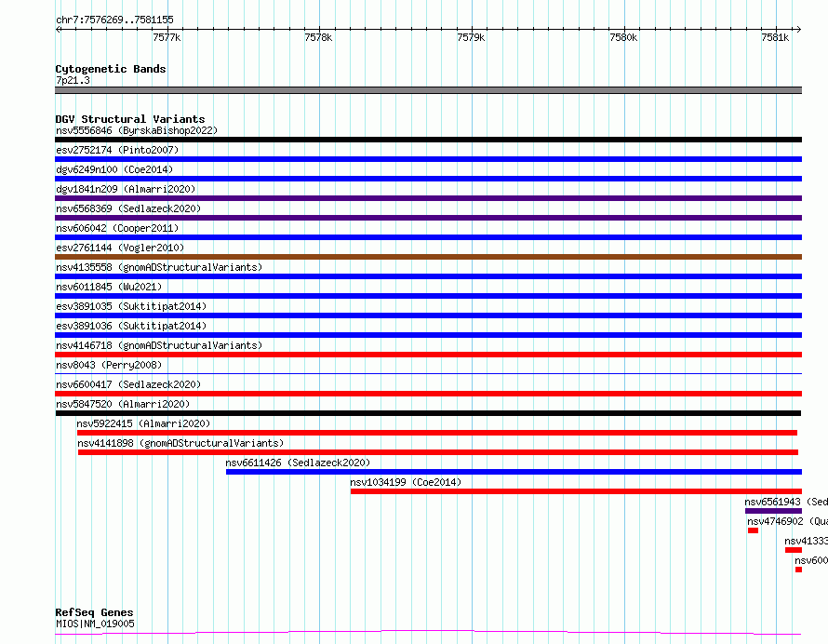The height and width of the screenshot is (644, 828).
Task: Click the 7577k ruler tick label
Action: point(167,37)
